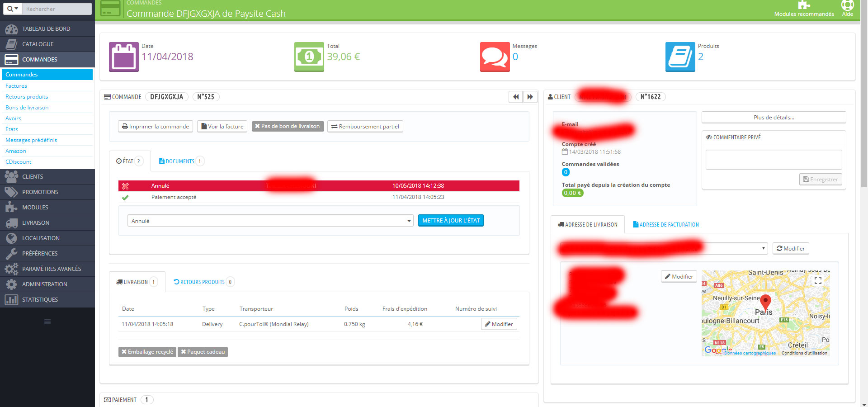
Task: Open the Retours produits tab
Action: point(203,282)
